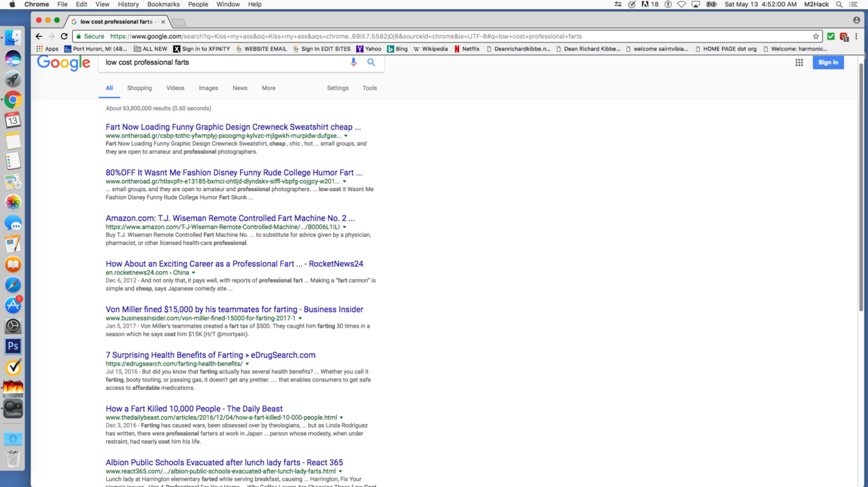The height and width of the screenshot is (487, 868).
Task: Open the Trash in the dock
Action: click(x=13, y=458)
